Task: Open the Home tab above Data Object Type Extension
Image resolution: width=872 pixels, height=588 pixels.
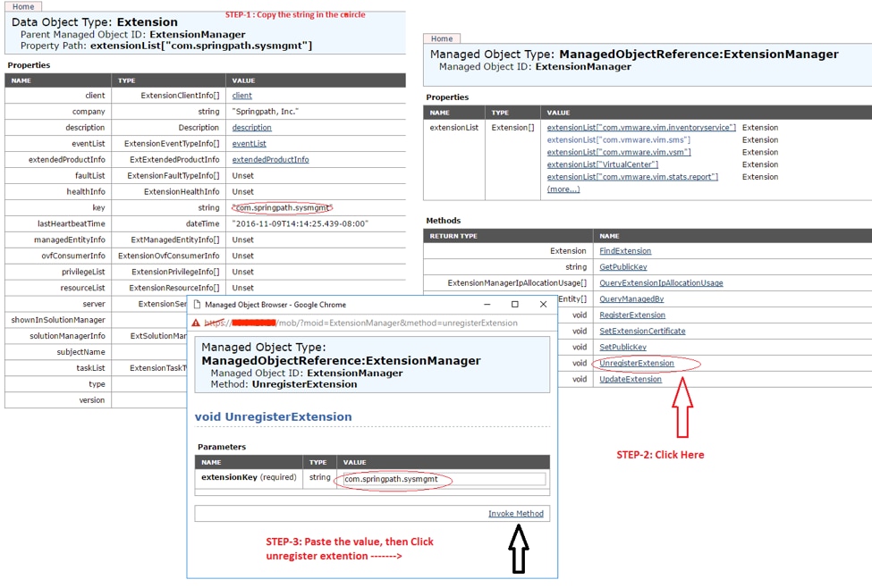Action: (x=23, y=6)
